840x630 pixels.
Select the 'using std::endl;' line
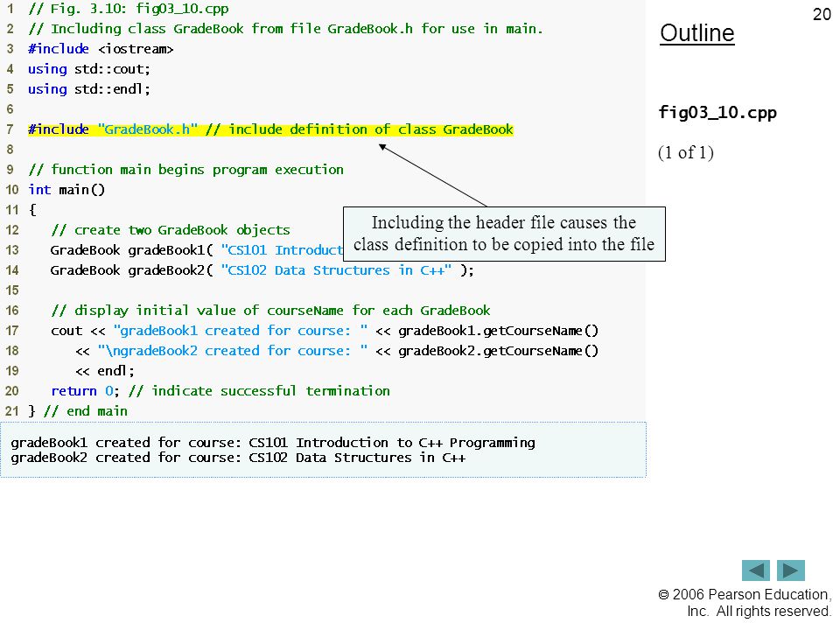pos(89,89)
